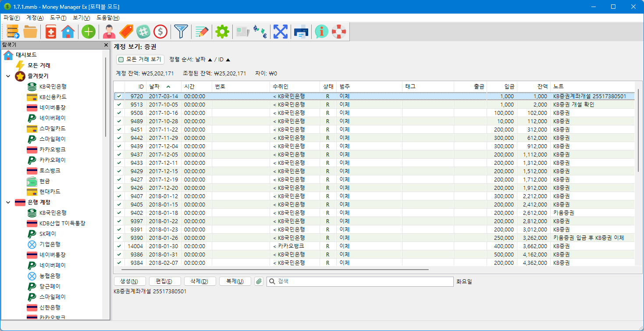Open the 파일(F) menu
The image size is (644, 331).
[x=11, y=18]
